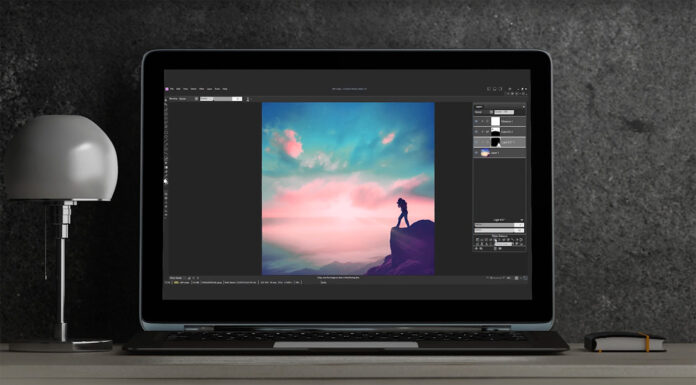Viewport: 696px width, 385px height.
Task: Click the highlighted active tool in left toolbar
Action: [166, 181]
